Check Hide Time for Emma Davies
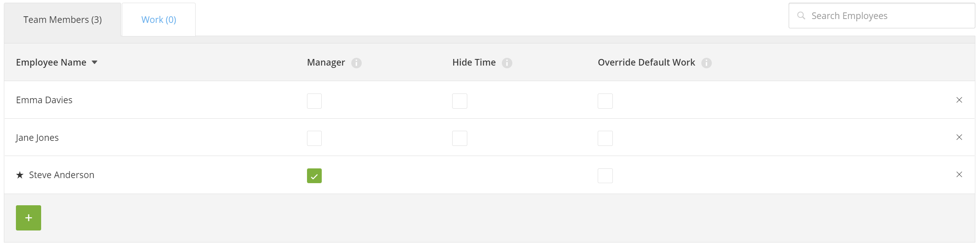Image resolution: width=980 pixels, height=246 pixels. point(460,101)
